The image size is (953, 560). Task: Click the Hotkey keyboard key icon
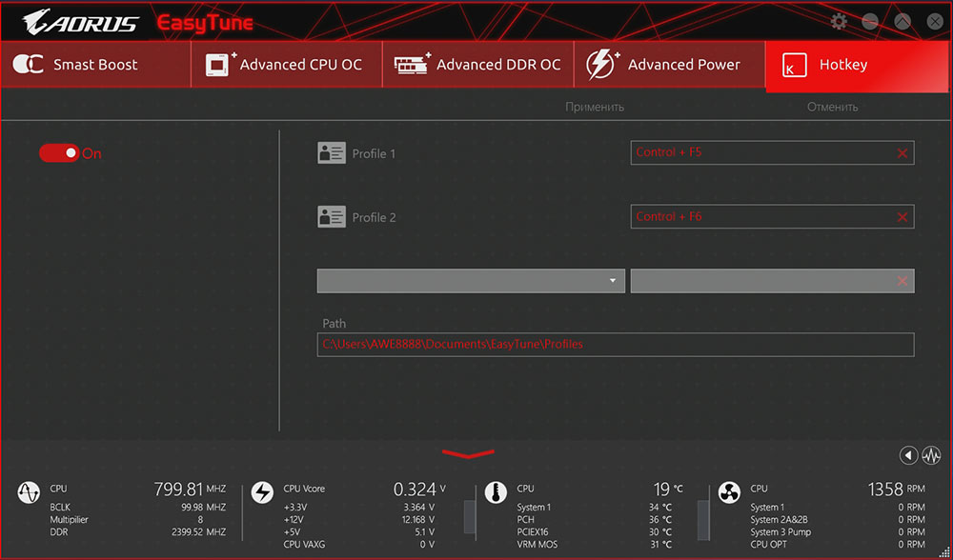[795, 65]
